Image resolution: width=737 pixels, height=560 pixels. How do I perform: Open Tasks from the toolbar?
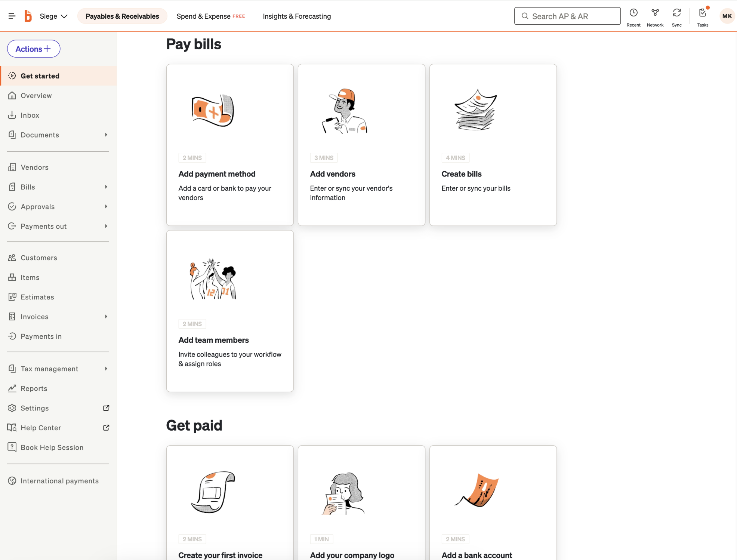tap(702, 16)
